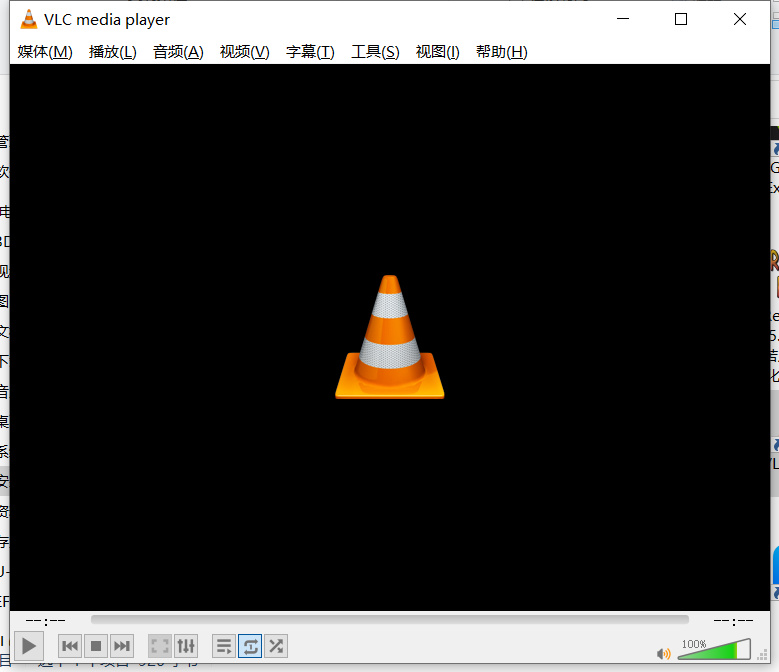Click the window resize grip at bottom right

[763, 655]
